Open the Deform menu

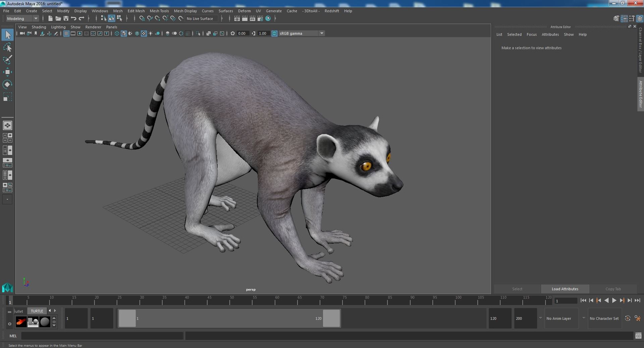[x=244, y=11]
